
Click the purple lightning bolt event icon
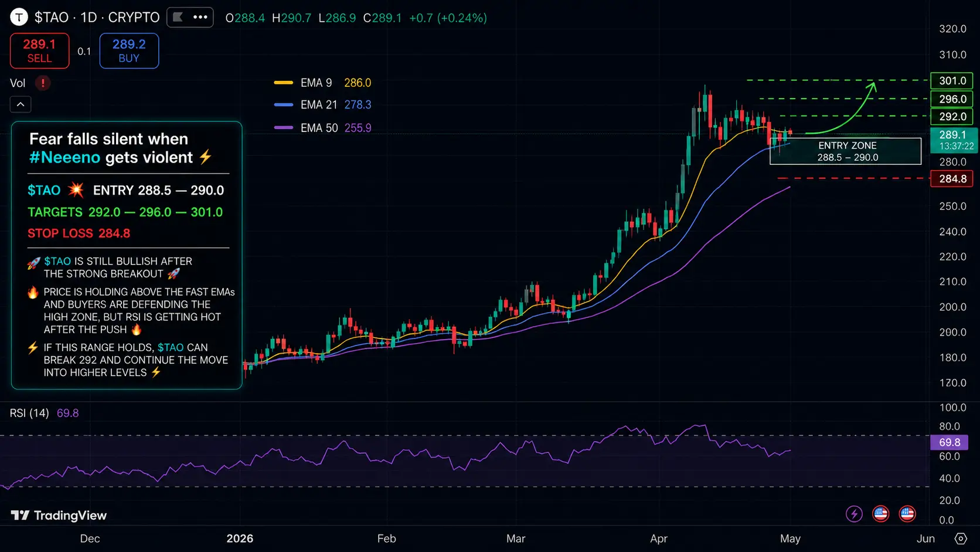(854, 514)
